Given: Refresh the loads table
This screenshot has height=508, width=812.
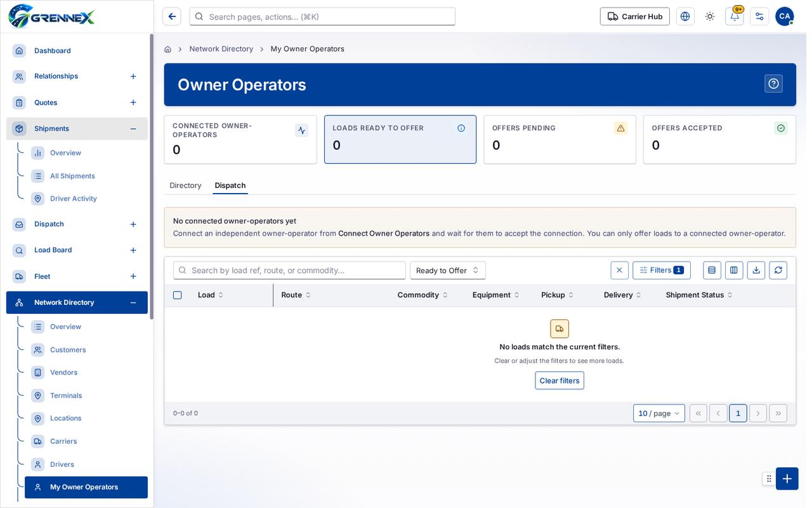Looking at the screenshot, I should [778, 271].
